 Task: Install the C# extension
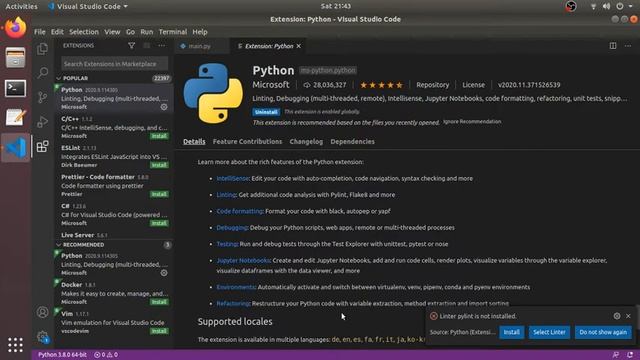coord(159,223)
